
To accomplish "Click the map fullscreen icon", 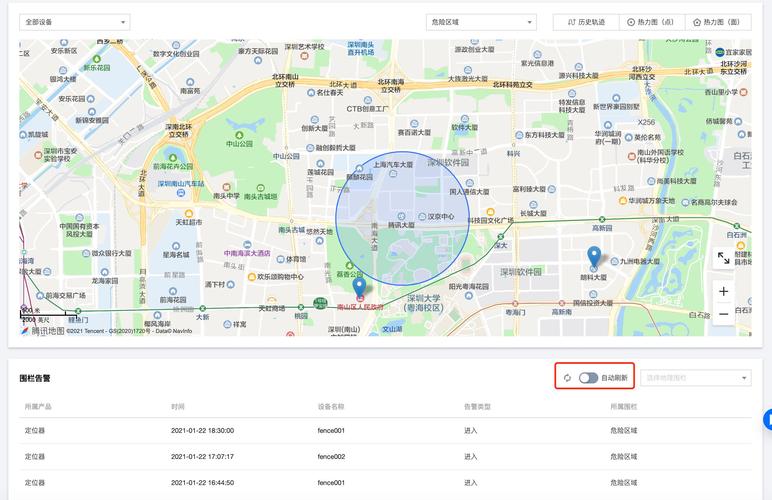I will pos(723,258).
